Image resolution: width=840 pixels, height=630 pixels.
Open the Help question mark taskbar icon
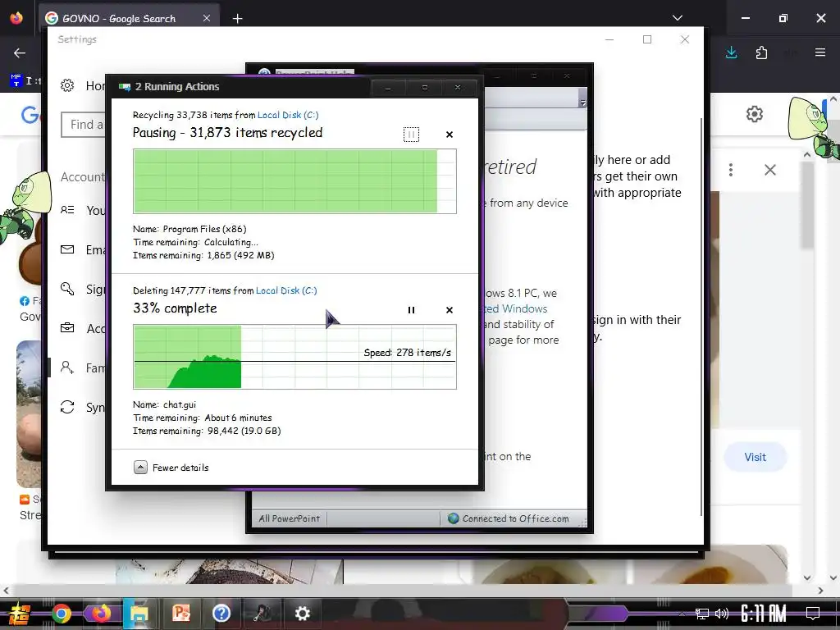[x=221, y=614]
